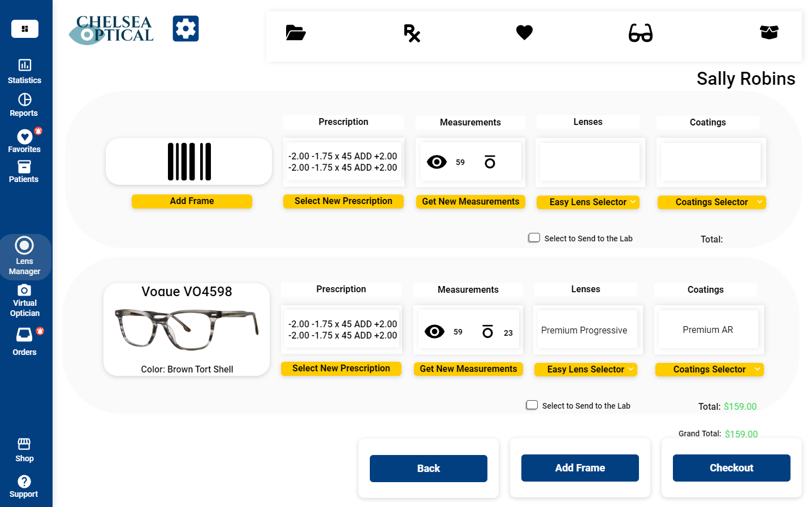Click the glasses icon in the top toolbar
The width and height of the screenshot is (812, 507).
pyautogui.click(x=640, y=34)
